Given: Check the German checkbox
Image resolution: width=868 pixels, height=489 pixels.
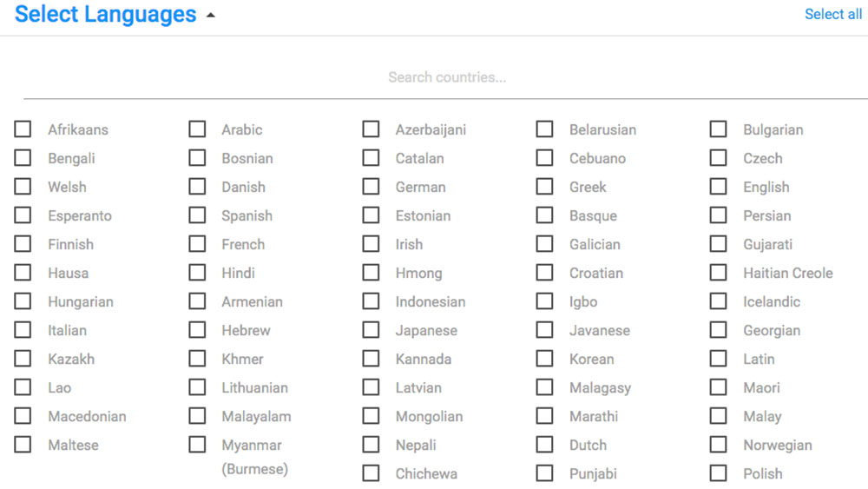Looking at the screenshot, I should 372,187.
